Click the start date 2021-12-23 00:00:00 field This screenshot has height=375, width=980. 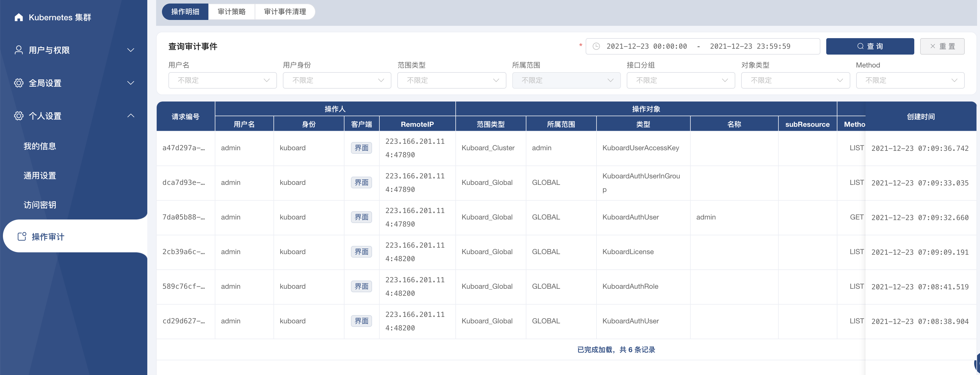tap(646, 46)
